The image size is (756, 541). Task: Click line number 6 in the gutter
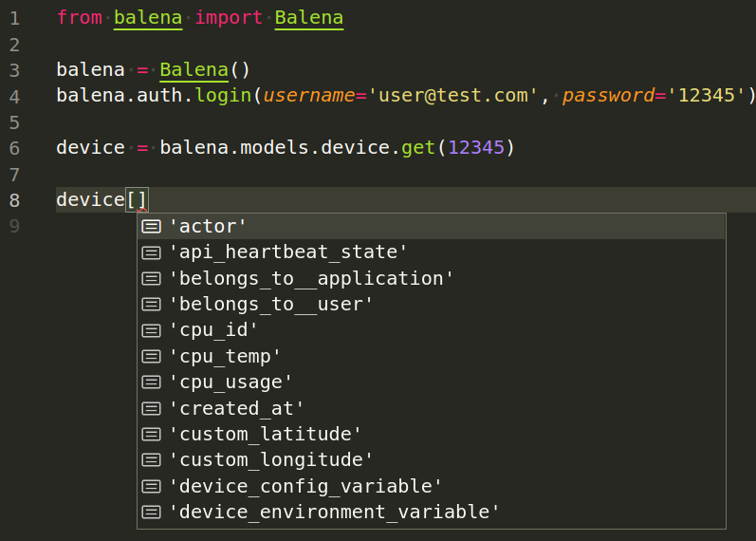coord(13,148)
